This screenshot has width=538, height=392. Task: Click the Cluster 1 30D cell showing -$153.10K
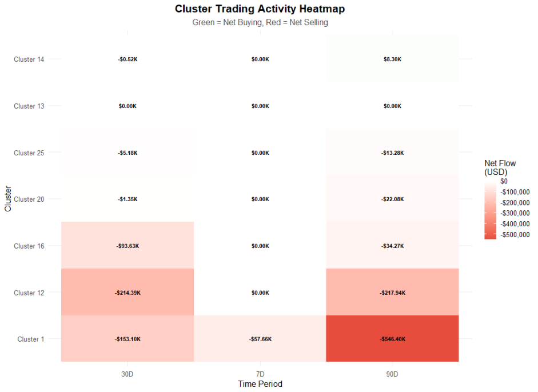click(127, 339)
